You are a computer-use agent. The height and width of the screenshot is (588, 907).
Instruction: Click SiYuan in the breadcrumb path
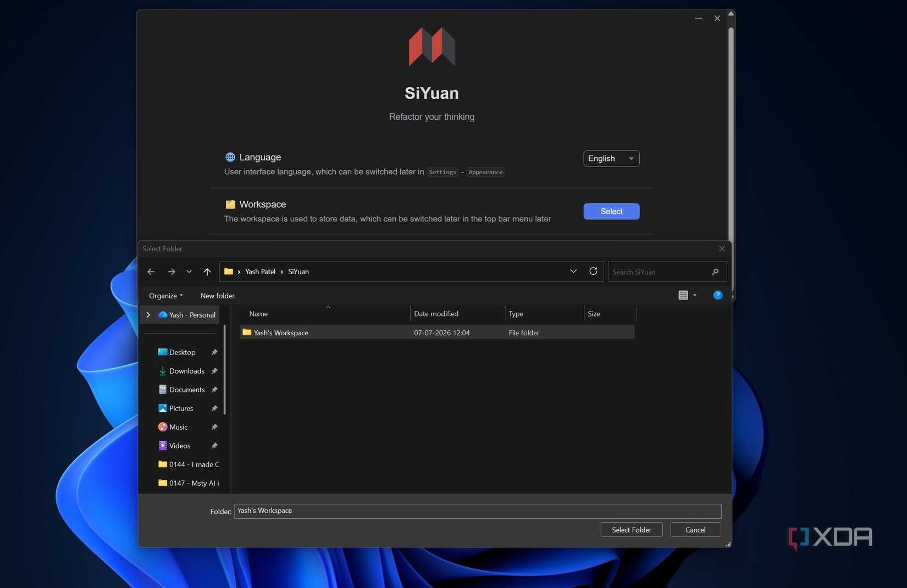coord(298,271)
